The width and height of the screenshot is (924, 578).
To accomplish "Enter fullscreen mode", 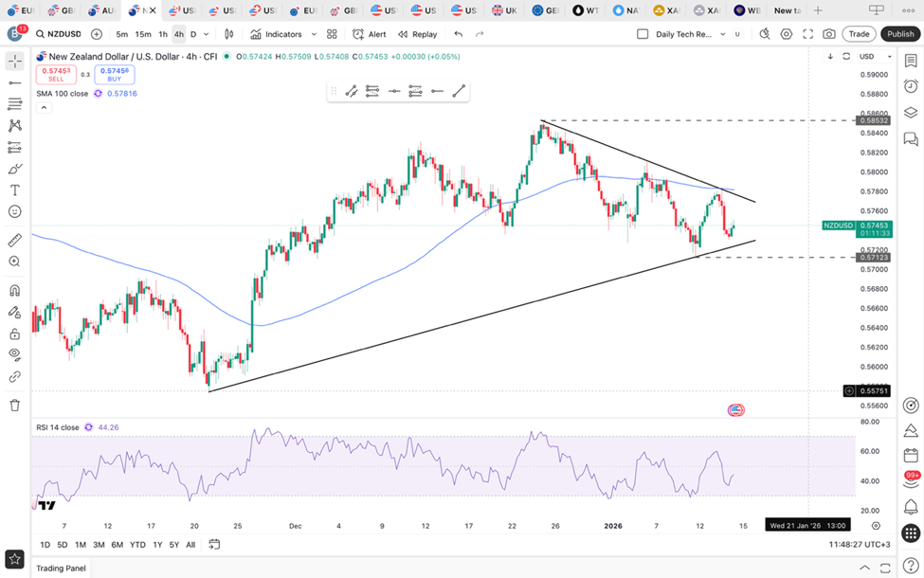I will [808, 34].
